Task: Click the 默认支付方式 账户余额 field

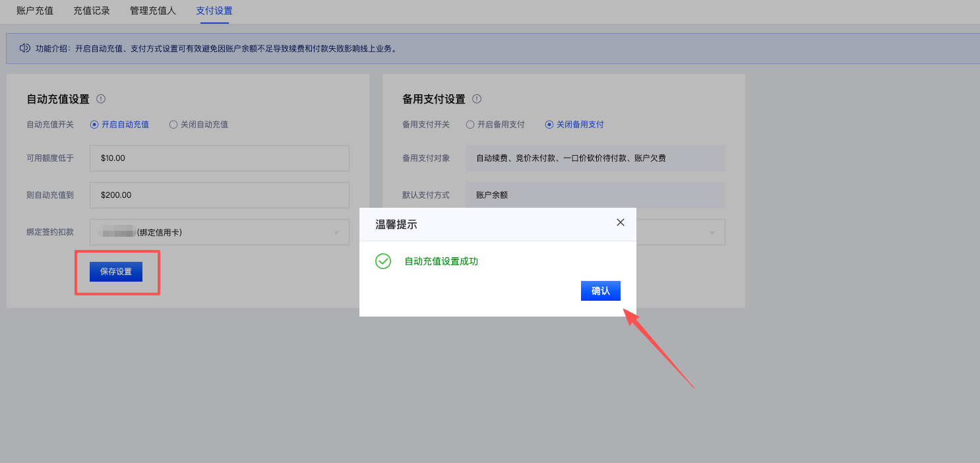Action: tap(595, 195)
